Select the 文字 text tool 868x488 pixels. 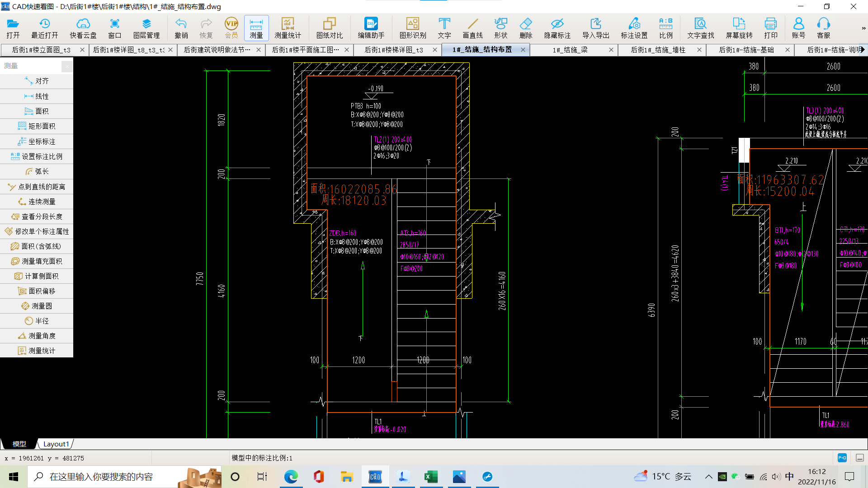click(x=444, y=28)
